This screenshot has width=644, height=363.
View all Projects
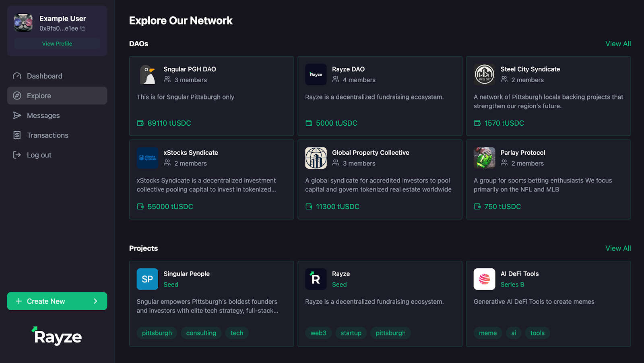click(618, 249)
